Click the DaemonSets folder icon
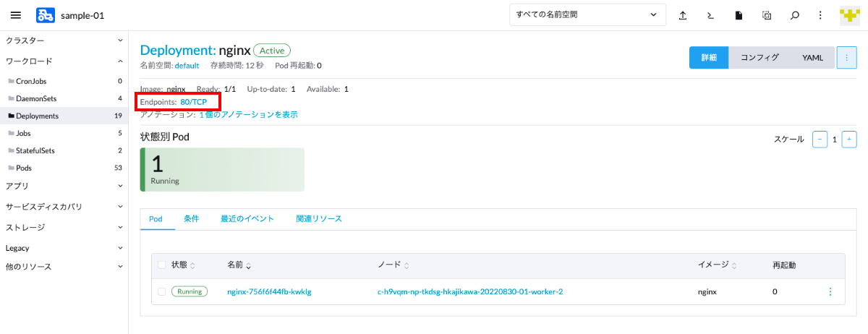Viewport: 868px width, 334px height. [x=11, y=98]
